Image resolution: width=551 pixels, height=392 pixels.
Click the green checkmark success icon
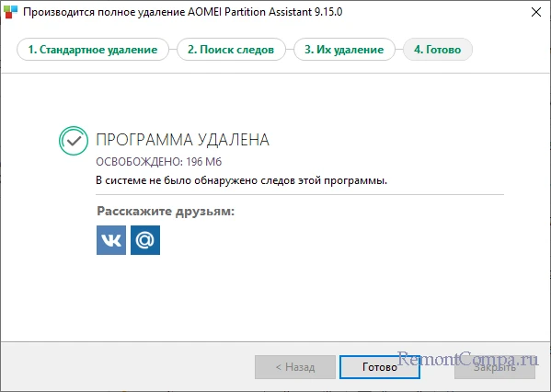coord(74,141)
